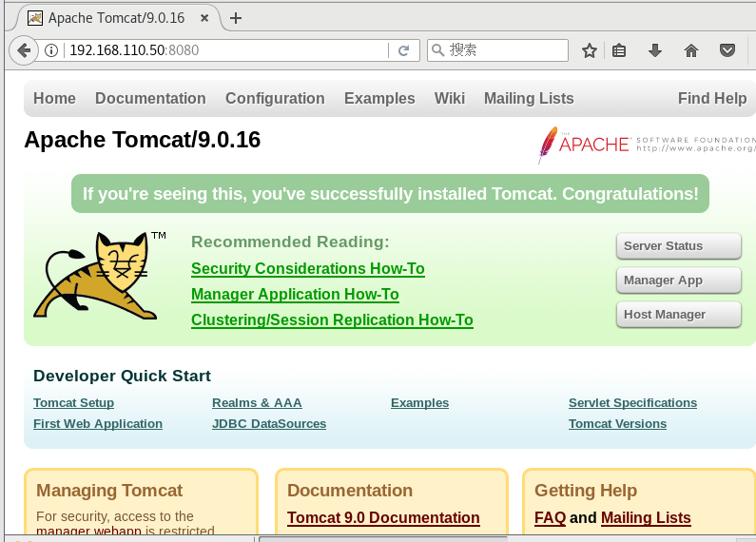Click the Managing Tomcat heading
The width and height of the screenshot is (756, 542).
click(x=109, y=491)
